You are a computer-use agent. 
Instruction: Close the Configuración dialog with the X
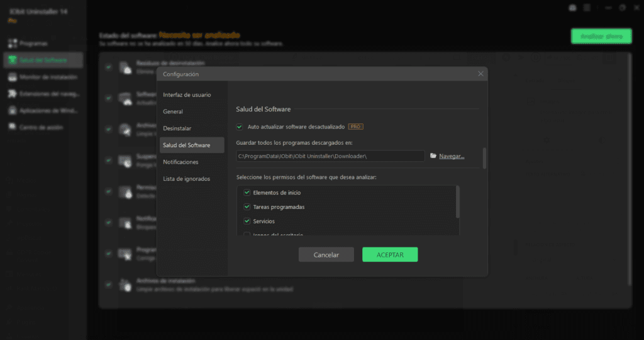[480, 74]
